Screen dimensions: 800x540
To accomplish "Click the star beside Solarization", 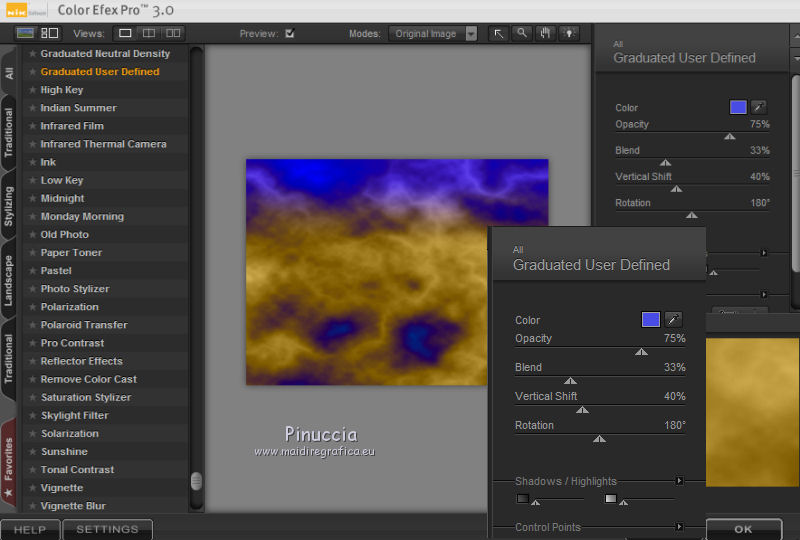I will pos(32,433).
